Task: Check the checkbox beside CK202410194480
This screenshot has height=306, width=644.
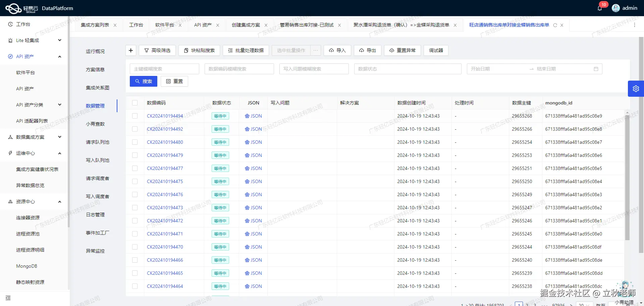Action: pos(135,142)
